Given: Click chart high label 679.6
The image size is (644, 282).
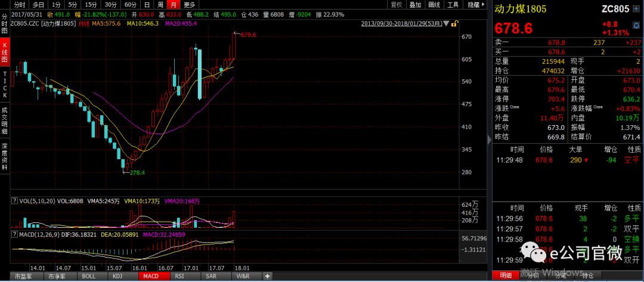Looking at the screenshot, I should 249,35.
